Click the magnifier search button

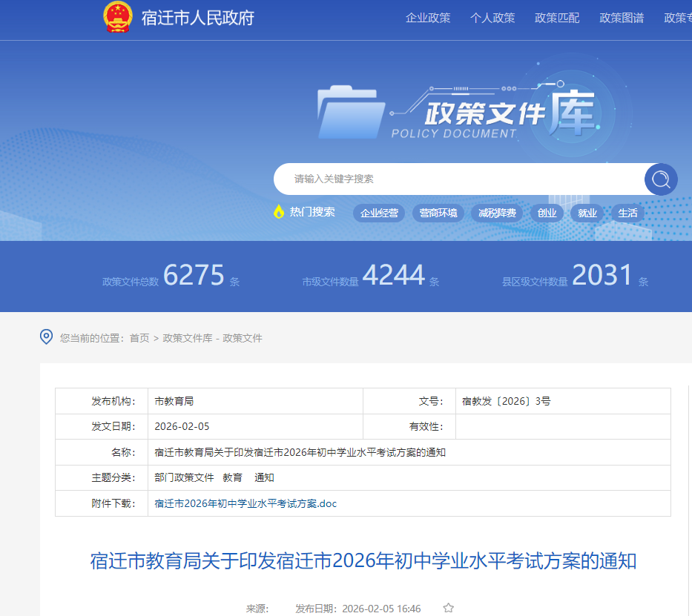660,179
